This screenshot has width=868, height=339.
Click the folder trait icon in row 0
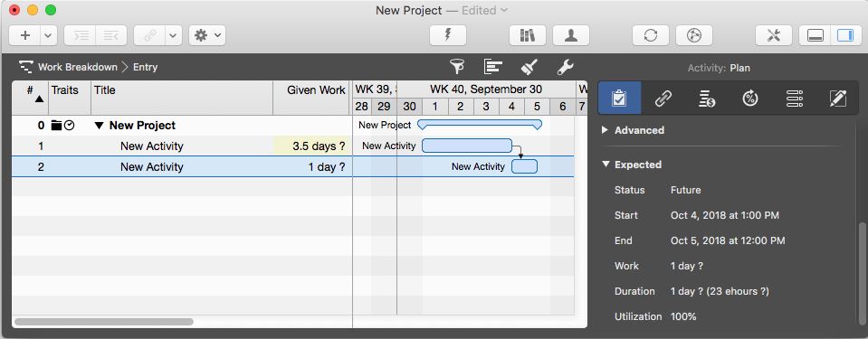[x=56, y=126]
